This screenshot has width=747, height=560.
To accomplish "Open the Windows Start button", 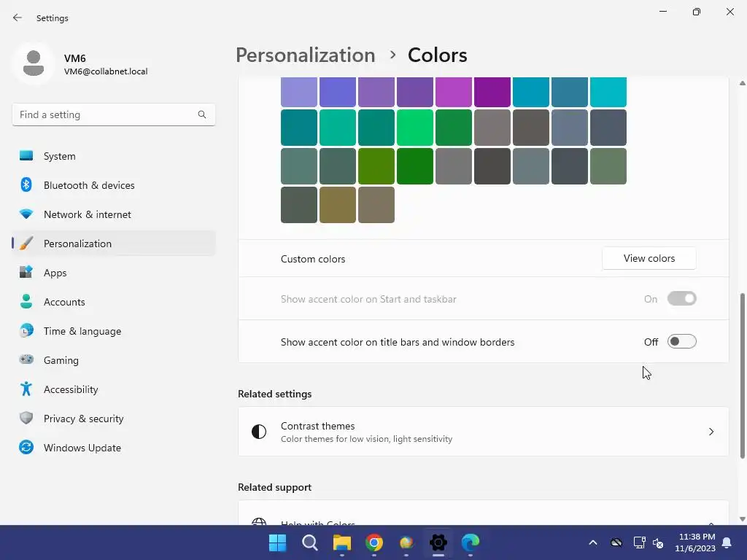I will tap(278, 542).
